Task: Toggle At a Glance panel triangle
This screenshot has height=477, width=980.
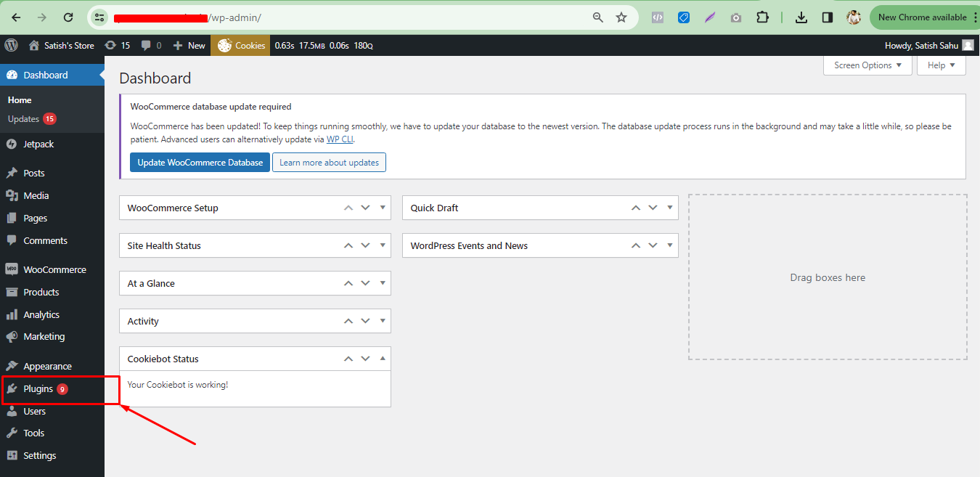Action: pos(383,283)
